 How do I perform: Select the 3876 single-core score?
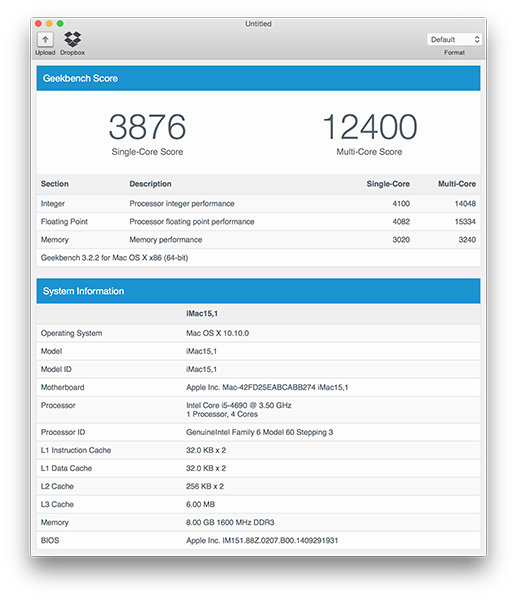[x=147, y=127]
